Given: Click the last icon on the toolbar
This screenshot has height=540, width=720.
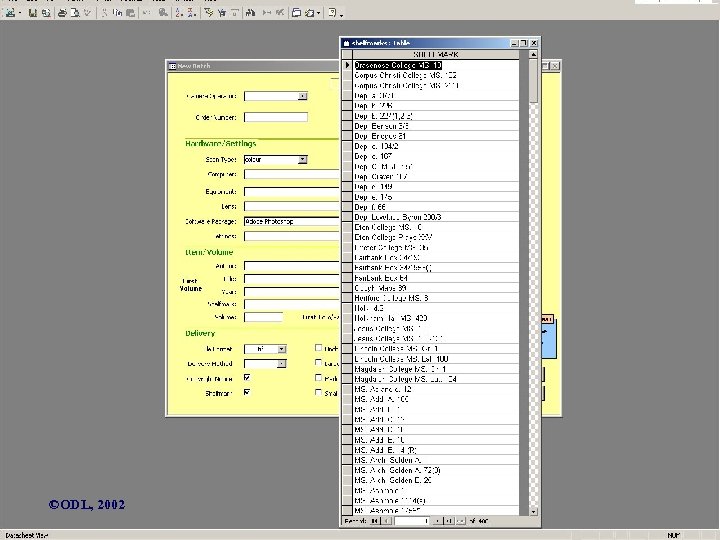Looking at the screenshot, I should 332,13.
